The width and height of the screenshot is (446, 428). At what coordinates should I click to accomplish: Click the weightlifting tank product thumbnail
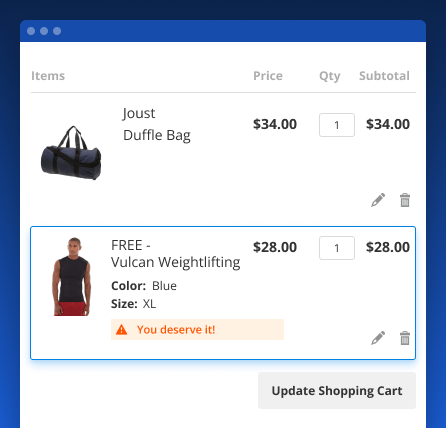[72, 276]
